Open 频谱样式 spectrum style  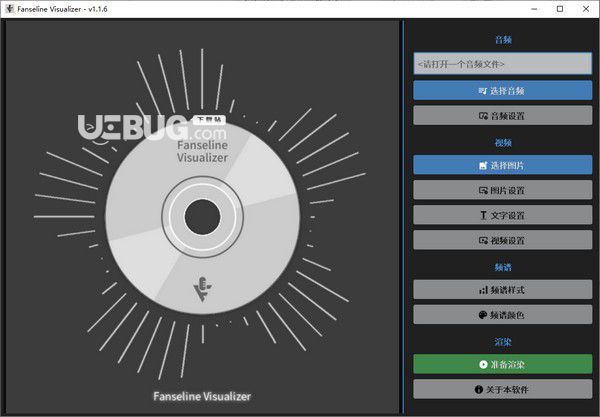pos(502,290)
